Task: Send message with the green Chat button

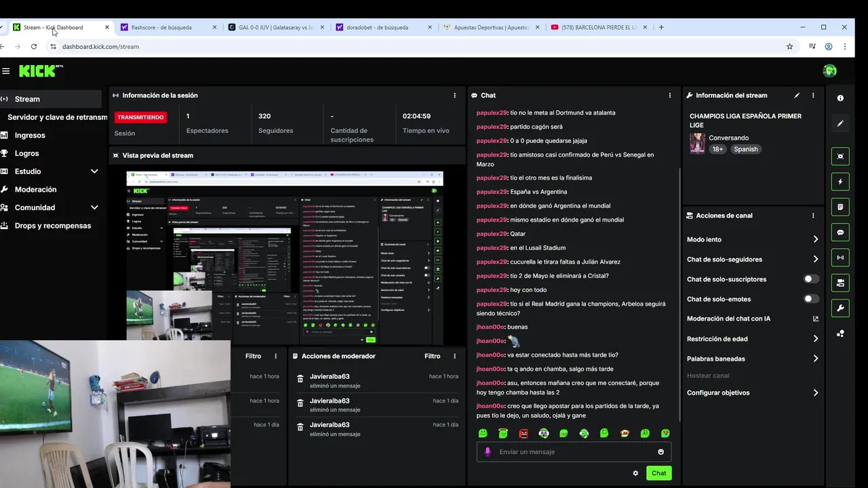Action: pyautogui.click(x=658, y=473)
